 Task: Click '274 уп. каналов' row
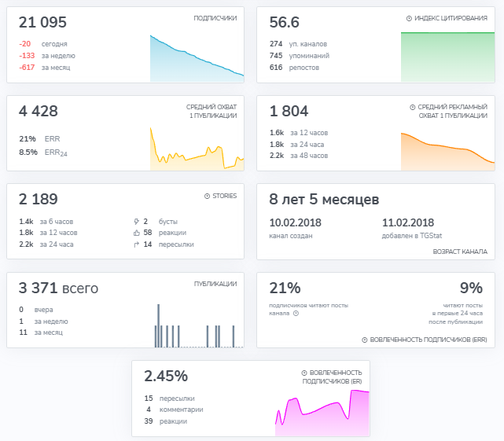tap(298, 44)
